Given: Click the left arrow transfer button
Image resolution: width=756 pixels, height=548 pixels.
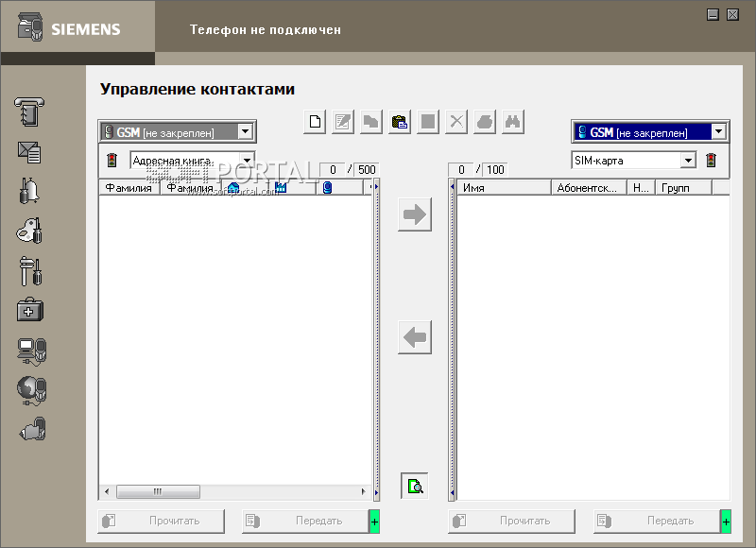Looking at the screenshot, I should pos(415,337).
